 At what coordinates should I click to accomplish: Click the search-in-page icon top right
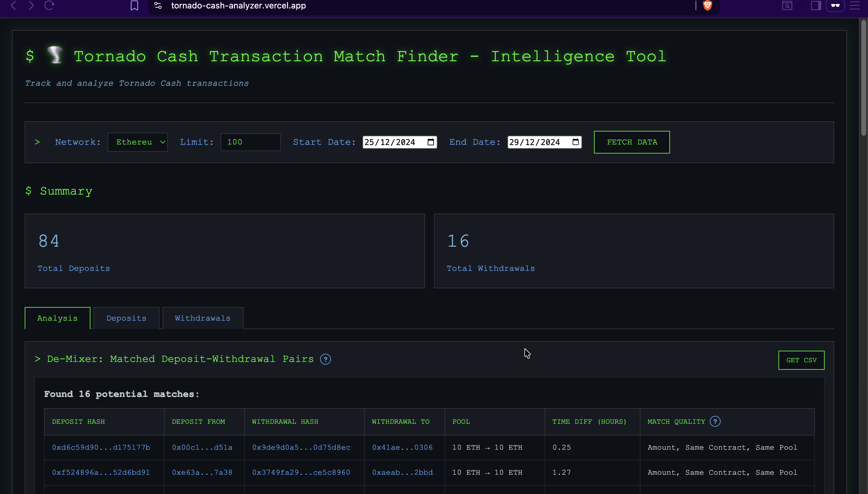click(x=787, y=6)
